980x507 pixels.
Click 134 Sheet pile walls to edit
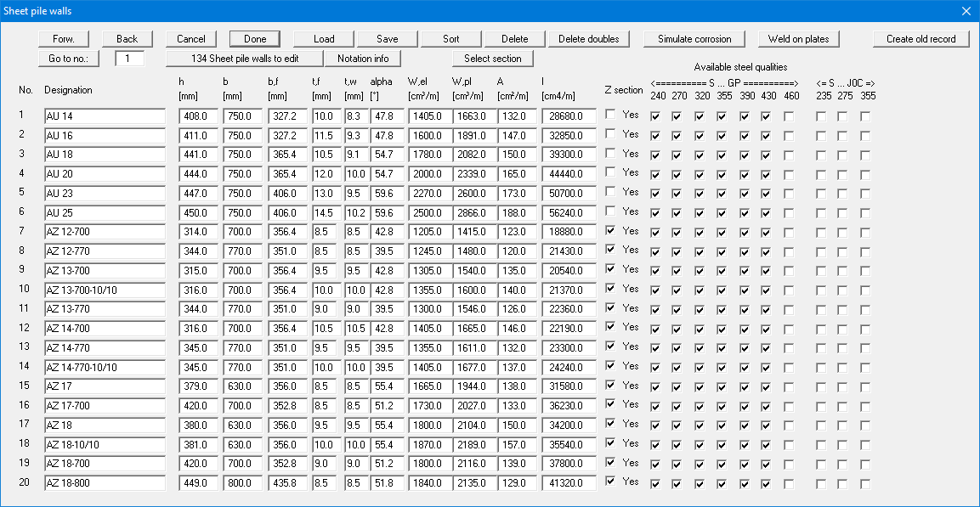point(245,59)
